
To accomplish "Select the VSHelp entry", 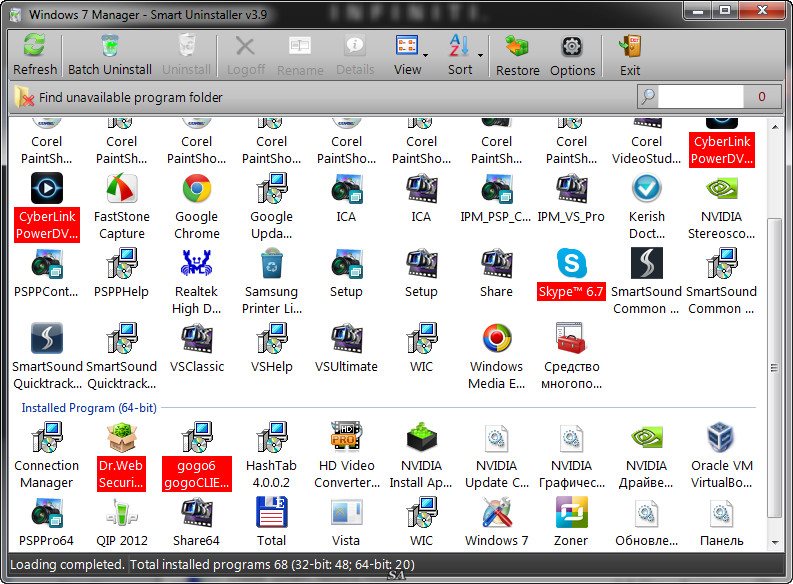I will pos(272,348).
